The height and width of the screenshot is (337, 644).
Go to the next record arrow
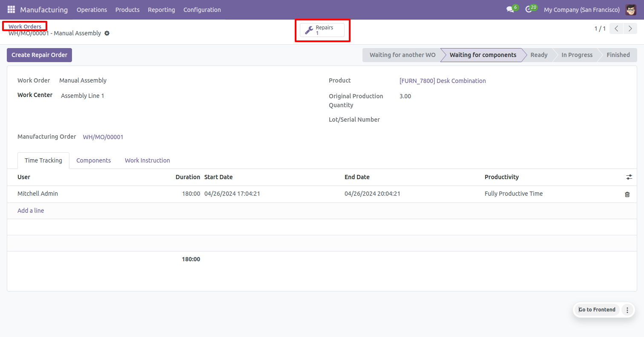click(x=630, y=29)
